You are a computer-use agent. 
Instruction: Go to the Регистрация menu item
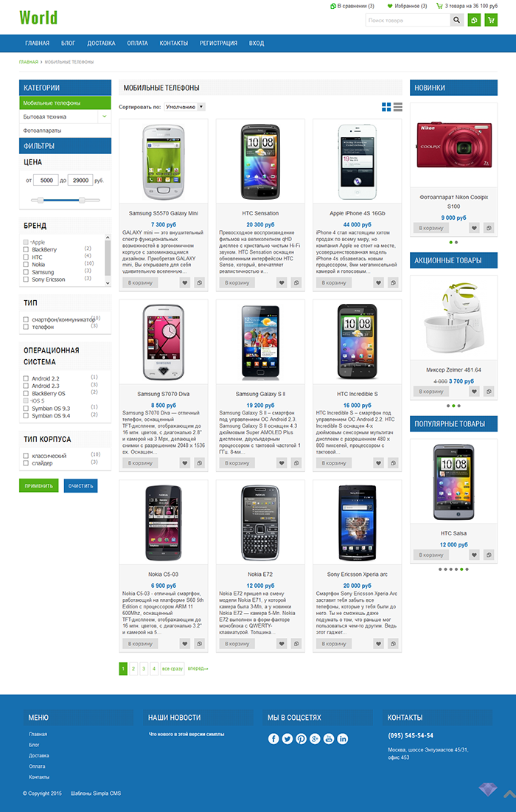[x=218, y=43]
